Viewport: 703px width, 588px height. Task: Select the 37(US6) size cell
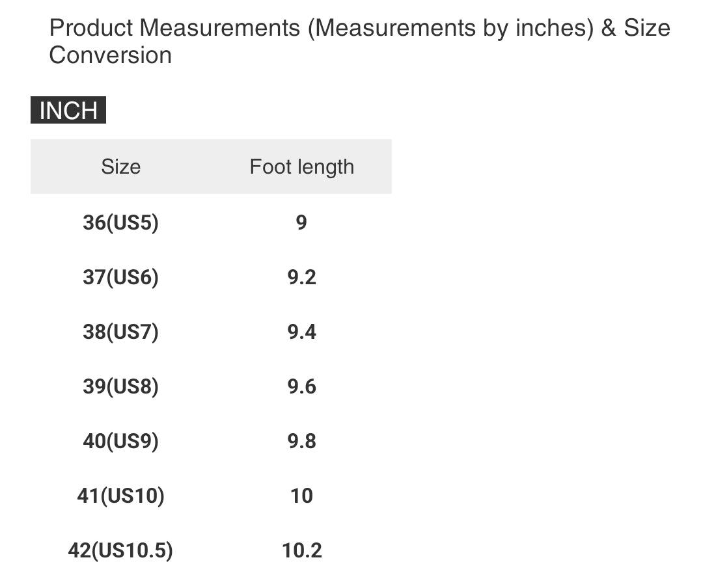pos(120,278)
